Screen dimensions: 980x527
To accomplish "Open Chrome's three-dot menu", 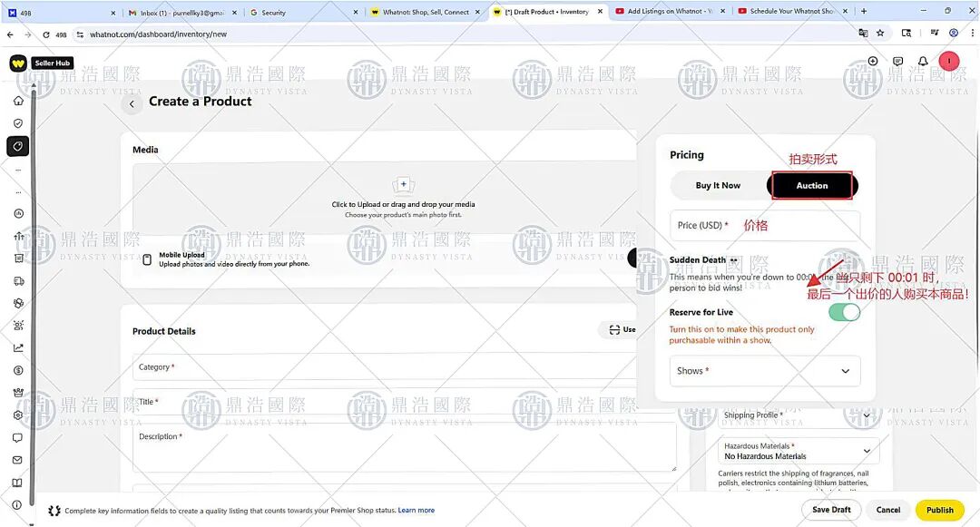I will click(972, 33).
